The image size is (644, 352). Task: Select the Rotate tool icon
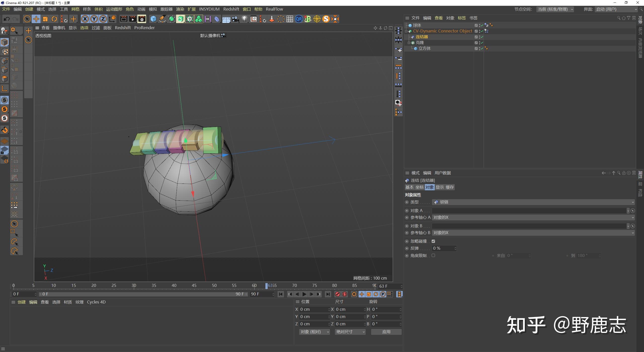[x=54, y=19]
